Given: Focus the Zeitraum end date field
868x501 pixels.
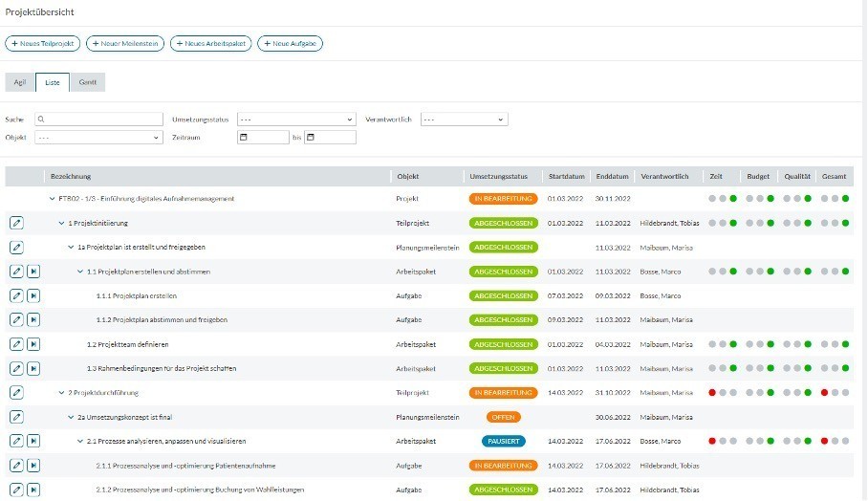Looking at the screenshot, I should (330, 138).
